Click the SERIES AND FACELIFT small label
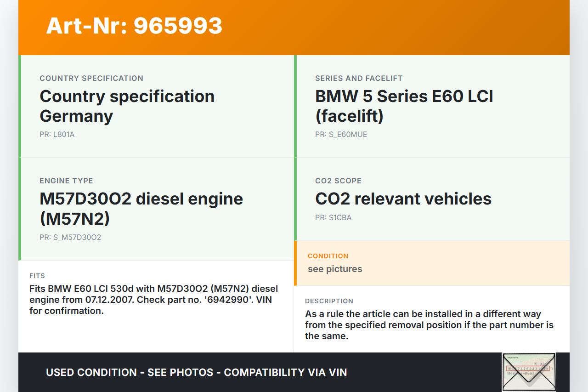 [x=359, y=78]
